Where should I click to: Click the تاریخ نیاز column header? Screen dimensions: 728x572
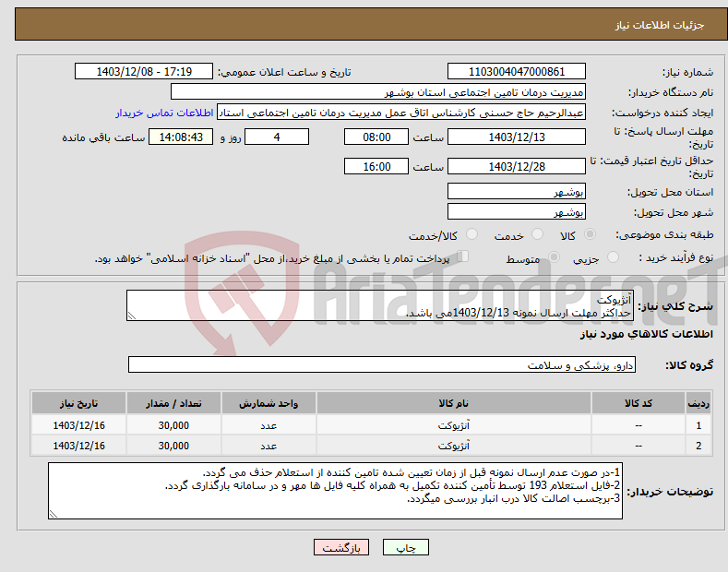point(78,403)
